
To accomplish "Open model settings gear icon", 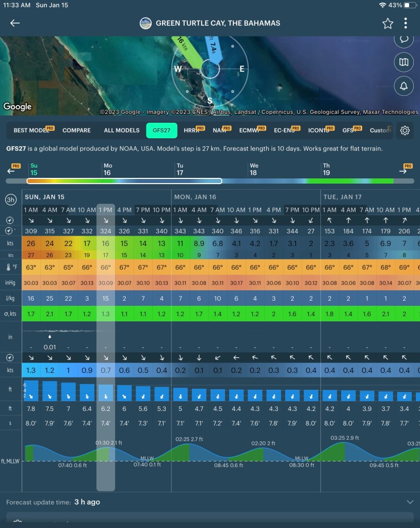I will (x=405, y=130).
